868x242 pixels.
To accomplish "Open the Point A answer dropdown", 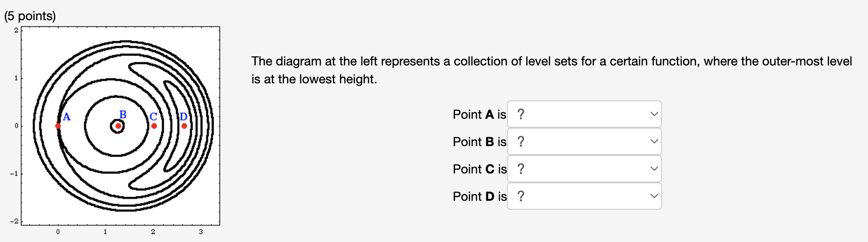I will pos(584,114).
